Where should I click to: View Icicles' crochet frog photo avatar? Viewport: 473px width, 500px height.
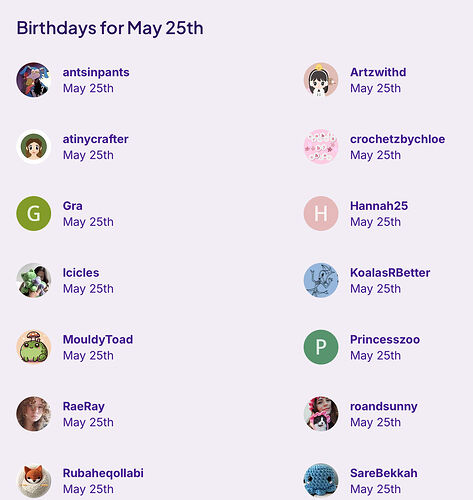(x=34, y=280)
